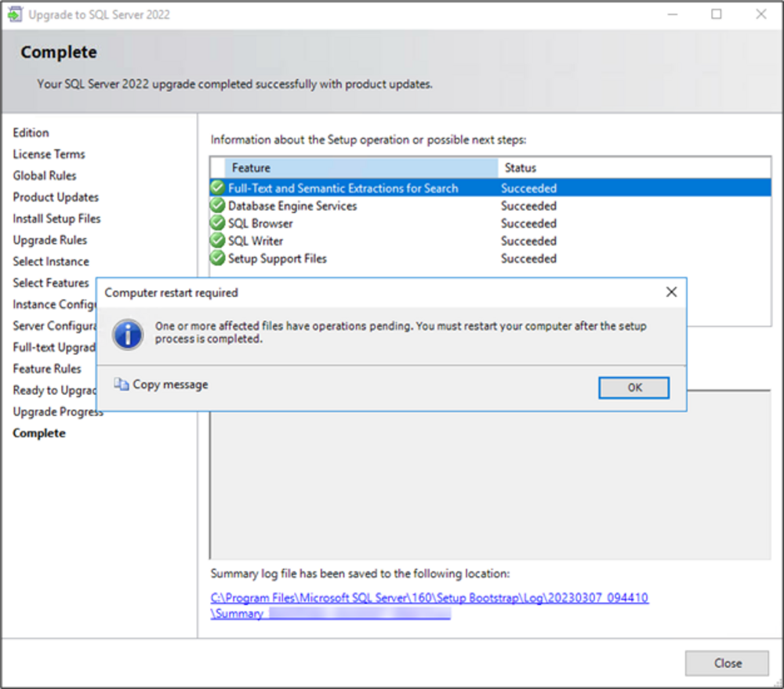Image resolution: width=784 pixels, height=689 pixels.
Task: Click the Product Updates step
Action: coord(56,198)
